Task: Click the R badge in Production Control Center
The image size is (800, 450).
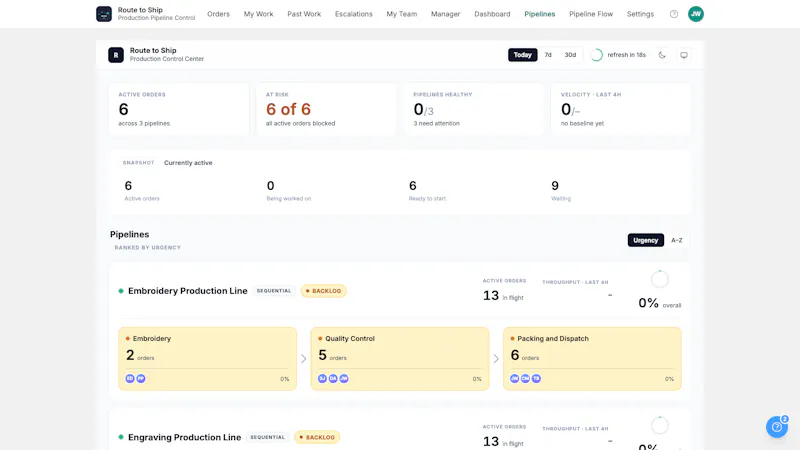Action: (116, 55)
